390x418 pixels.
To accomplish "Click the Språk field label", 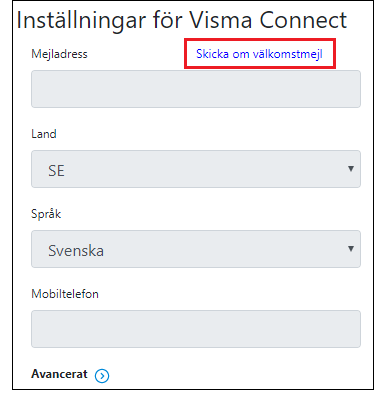I will click(x=46, y=214).
